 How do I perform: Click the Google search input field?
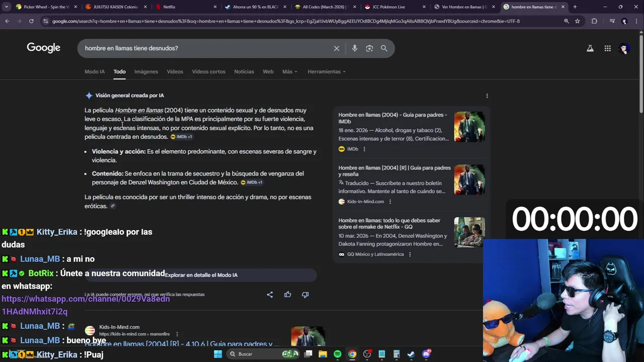tap(206, 48)
